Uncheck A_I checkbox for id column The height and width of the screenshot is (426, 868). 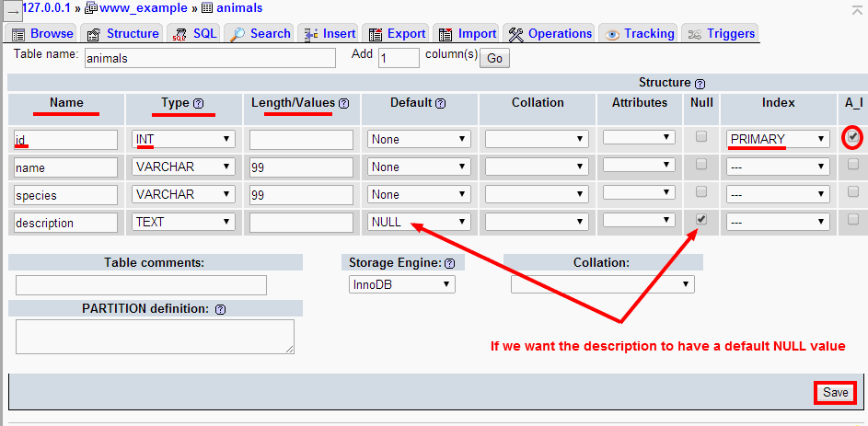point(853,137)
